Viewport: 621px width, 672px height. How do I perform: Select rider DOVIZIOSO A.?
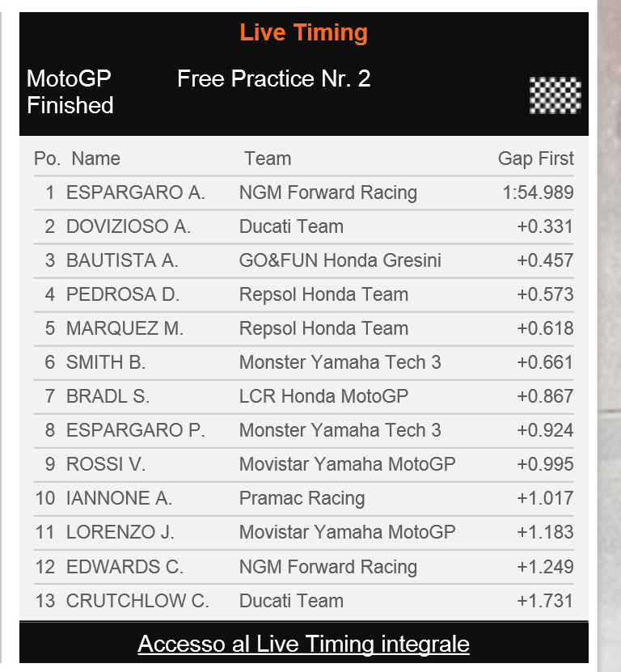coord(128,226)
